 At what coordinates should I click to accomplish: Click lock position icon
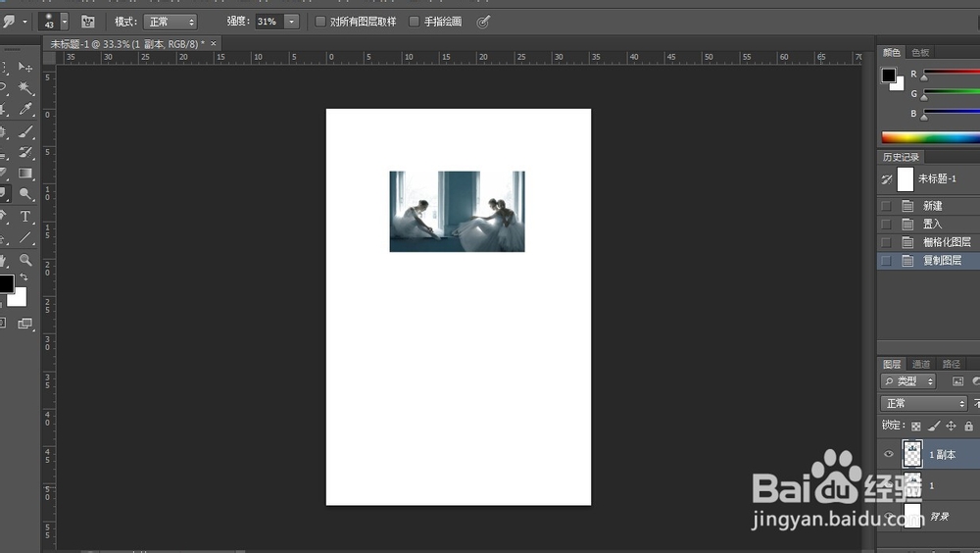tap(951, 426)
